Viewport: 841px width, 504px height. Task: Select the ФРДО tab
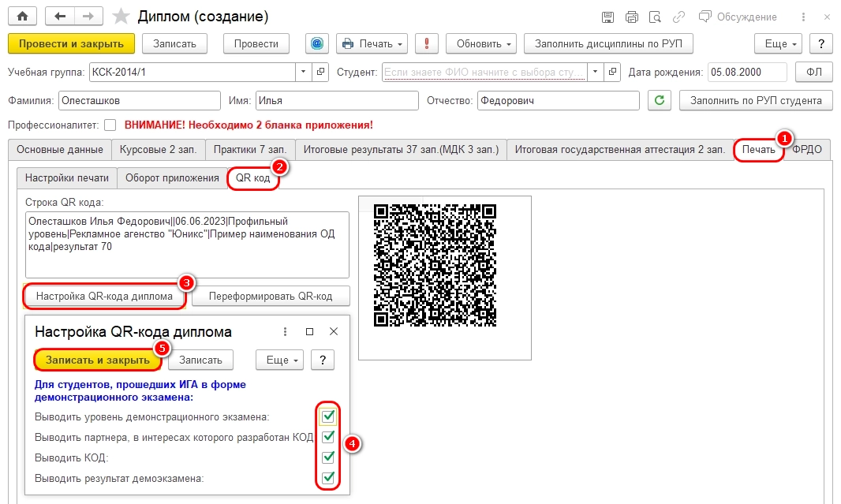[806, 150]
